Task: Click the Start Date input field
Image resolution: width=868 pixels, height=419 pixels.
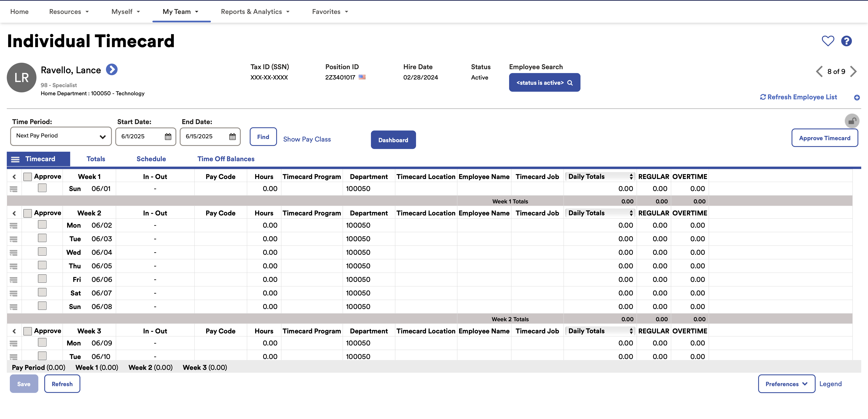Action: point(146,136)
